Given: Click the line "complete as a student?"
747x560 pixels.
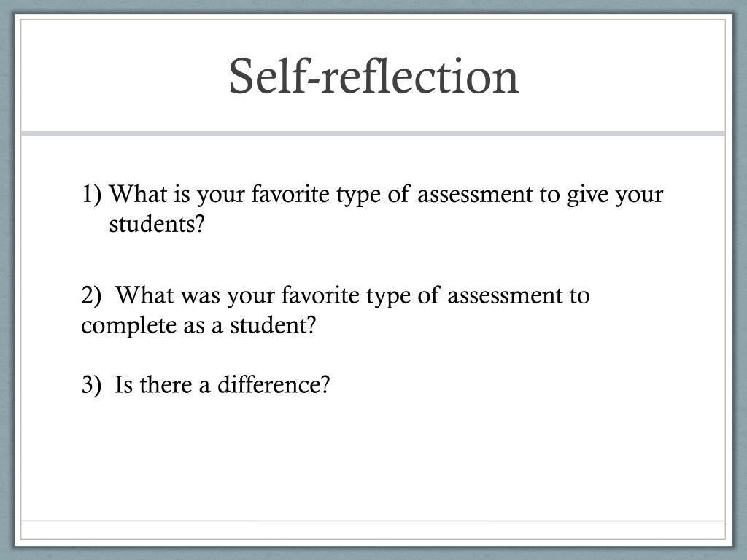Looking at the screenshot, I should (198, 325).
